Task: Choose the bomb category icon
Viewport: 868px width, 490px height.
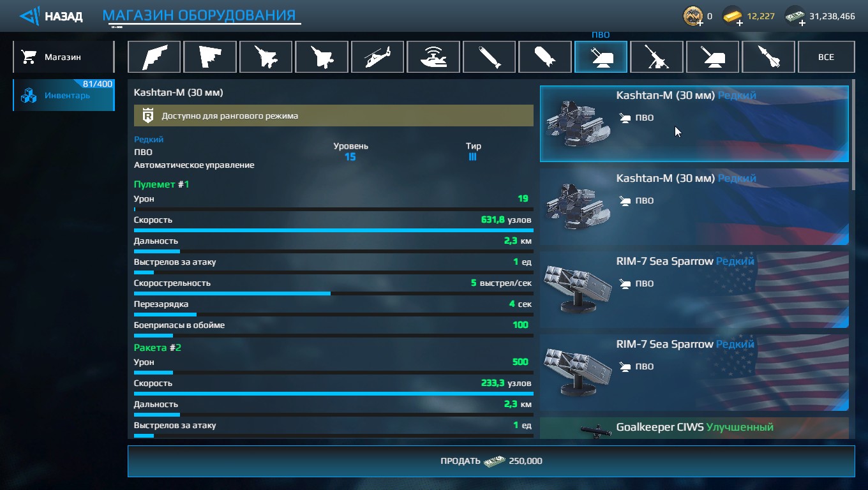Action: point(545,57)
